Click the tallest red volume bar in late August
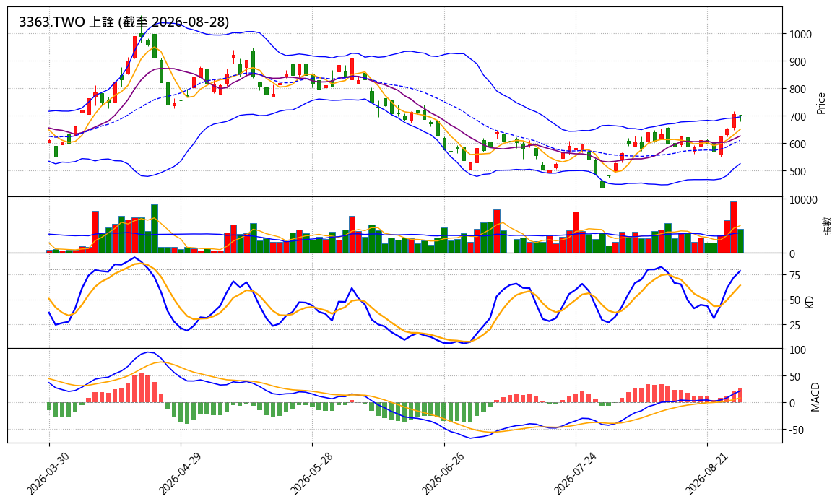This screenshot has width=840, height=504. pos(734,227)
